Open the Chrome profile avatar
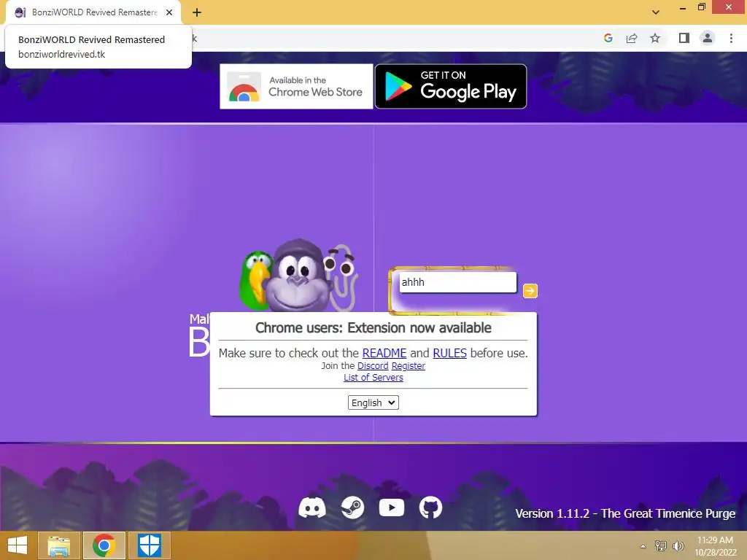The image size is (747, 560). coord(708,38)
